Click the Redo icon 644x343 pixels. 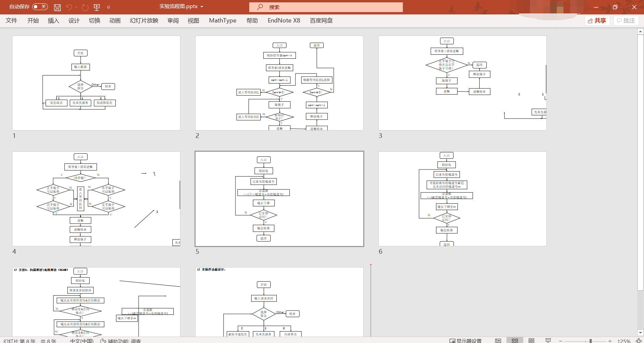pyautogui.click(x=85, y=7)
